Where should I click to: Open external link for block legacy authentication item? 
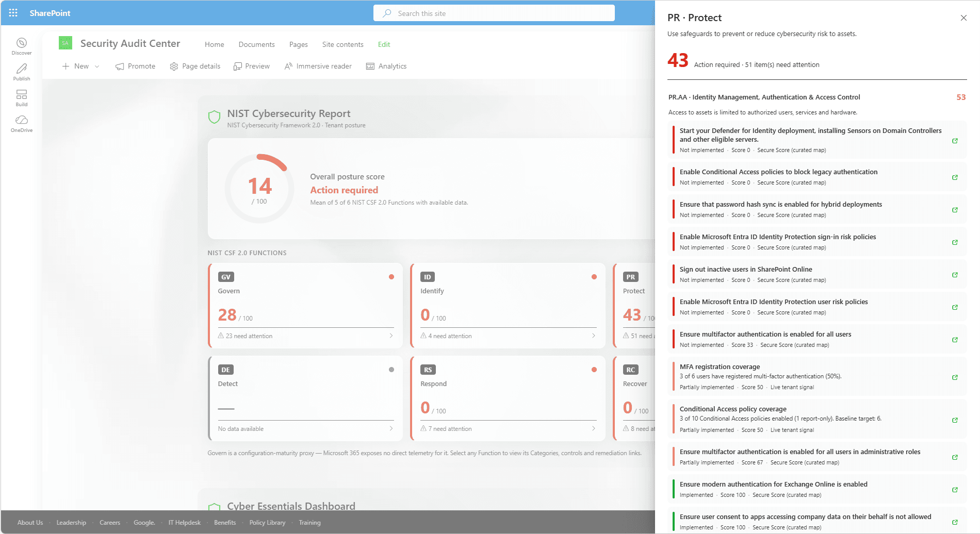point(955,177)
